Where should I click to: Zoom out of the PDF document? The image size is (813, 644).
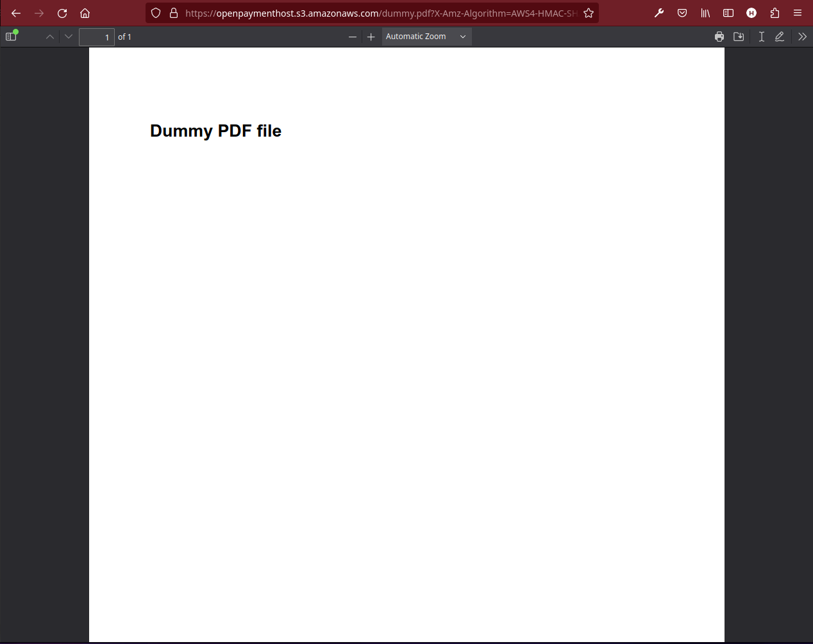point(353,37)
